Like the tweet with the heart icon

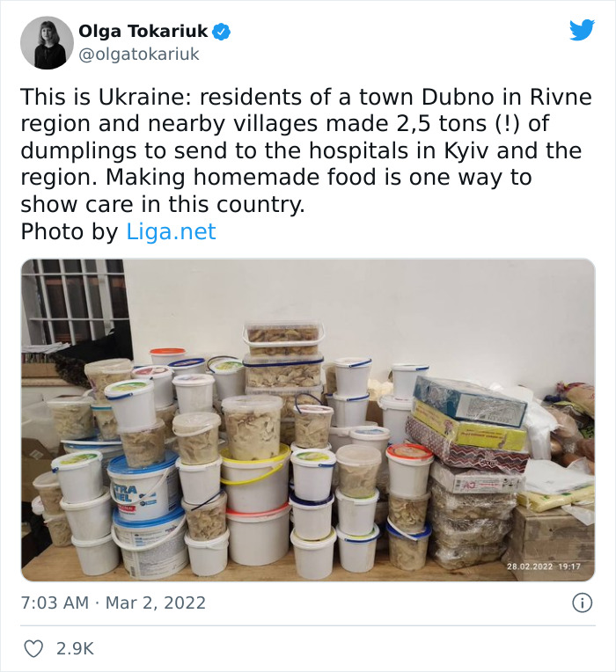click(33, 648)
